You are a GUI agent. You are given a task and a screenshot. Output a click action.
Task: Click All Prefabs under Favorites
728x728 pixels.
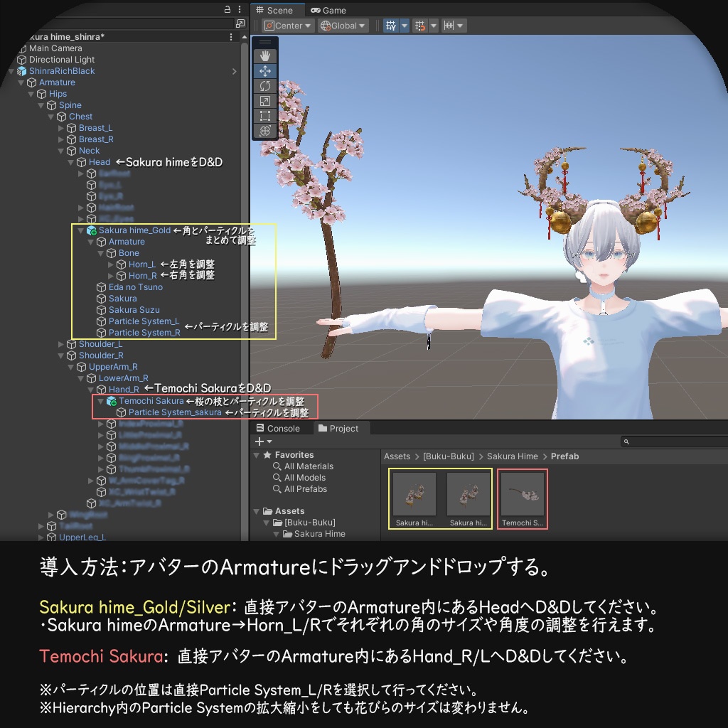coord(307,489)
